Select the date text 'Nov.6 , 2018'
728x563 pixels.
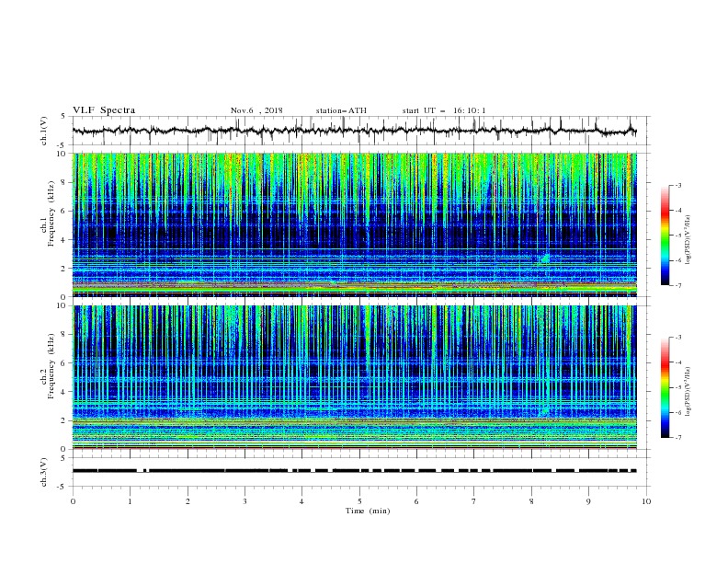pyautogui.click(x=256, y=110)
